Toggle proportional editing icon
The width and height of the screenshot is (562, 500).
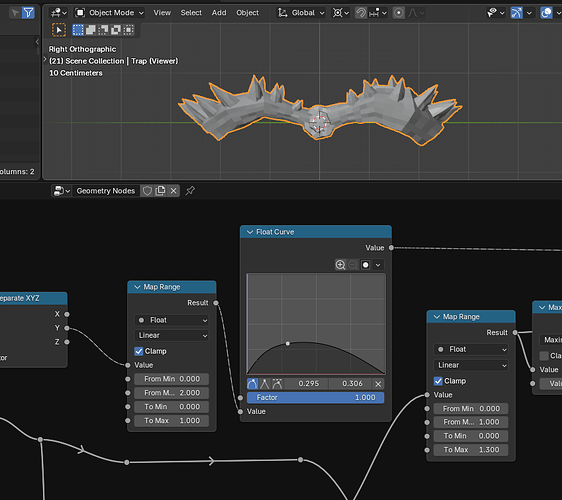399,13
